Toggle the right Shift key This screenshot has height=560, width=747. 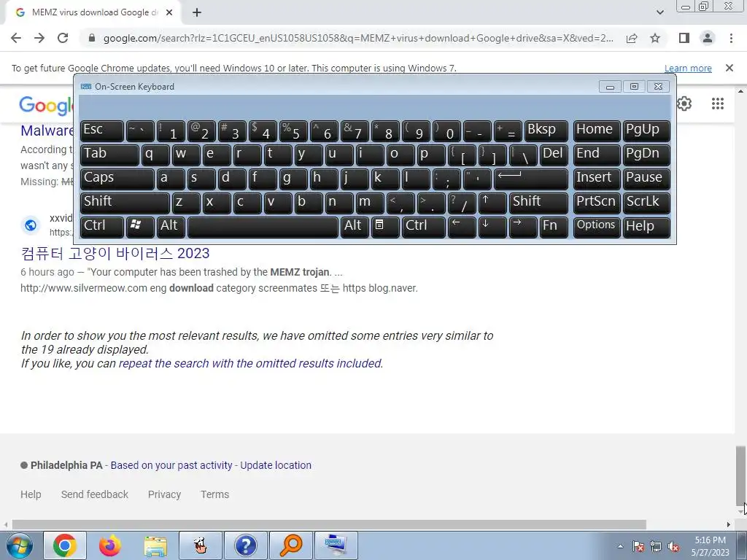(x=538, y=203)
